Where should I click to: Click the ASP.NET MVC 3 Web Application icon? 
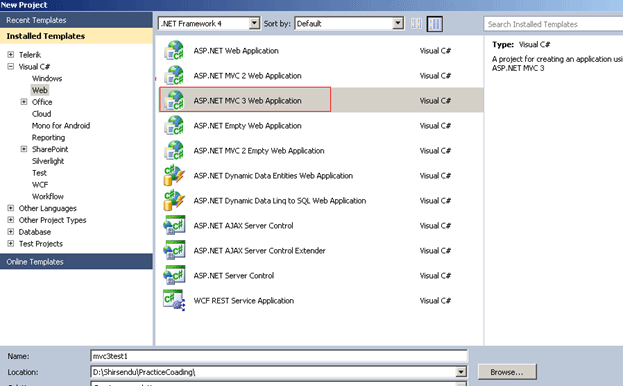click(x=174, y=100)
